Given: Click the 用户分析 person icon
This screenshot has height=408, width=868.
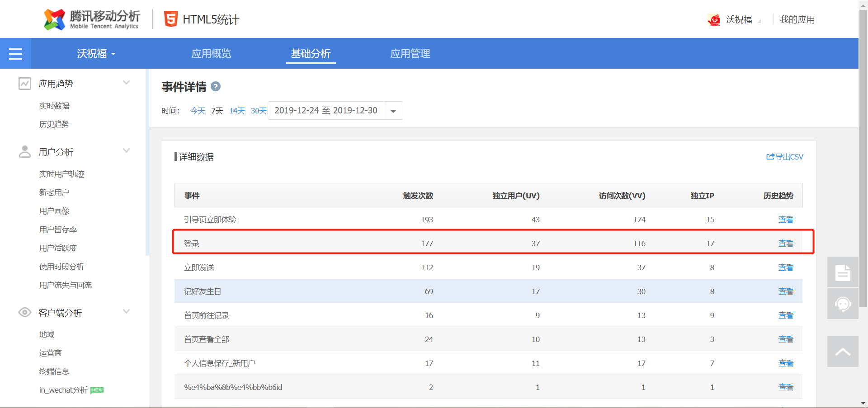Looking at the screenshot, I should 25,152.
